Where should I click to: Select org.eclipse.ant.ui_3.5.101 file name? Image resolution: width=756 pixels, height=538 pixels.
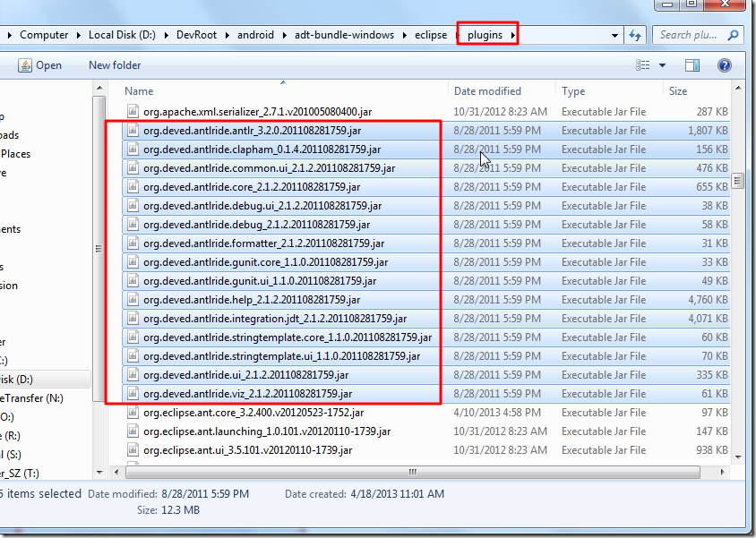pos(248,450)
